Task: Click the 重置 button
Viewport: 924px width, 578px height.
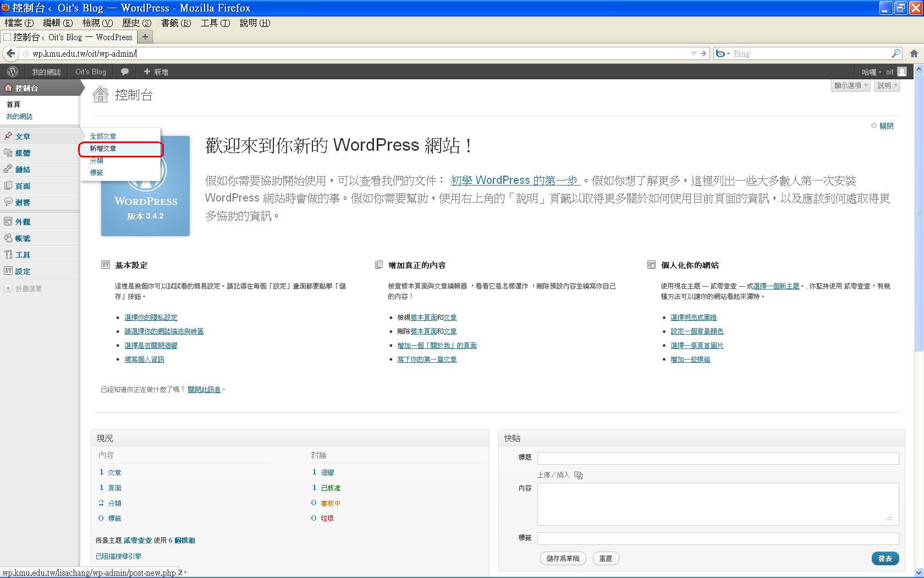Action: tap(606, 558)
